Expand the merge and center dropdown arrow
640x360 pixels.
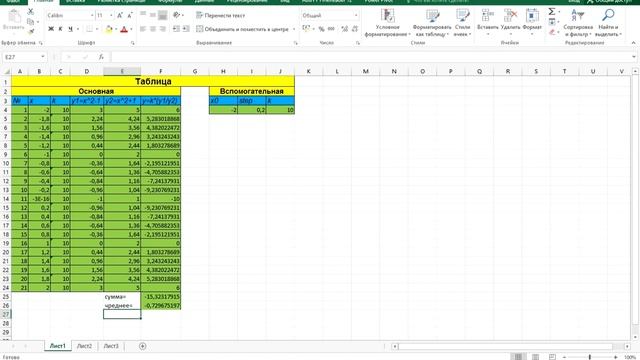(294, 29)
